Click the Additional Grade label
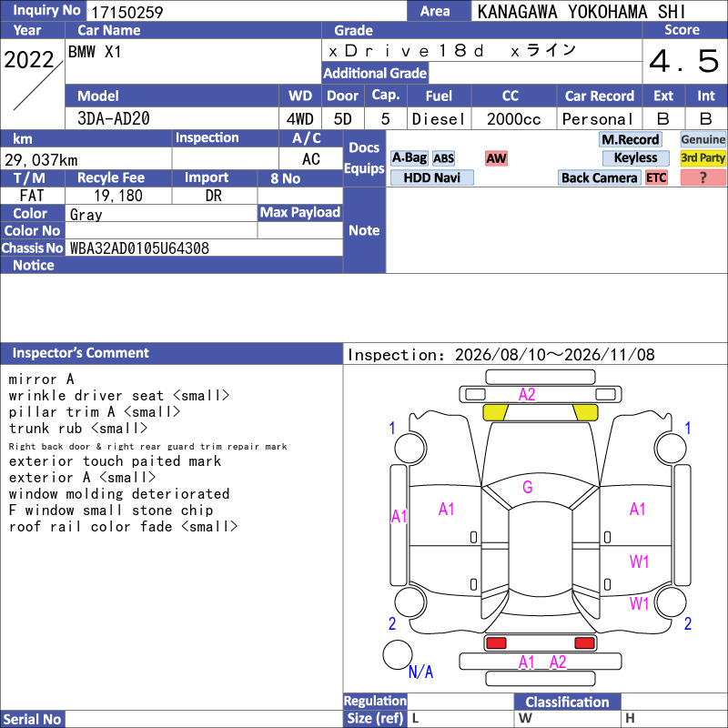 pos(375,73)
